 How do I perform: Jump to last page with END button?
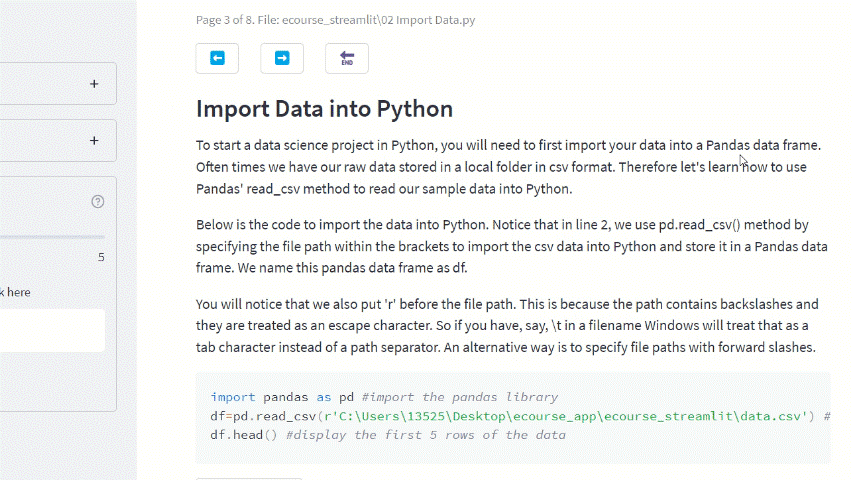(347, 58)
